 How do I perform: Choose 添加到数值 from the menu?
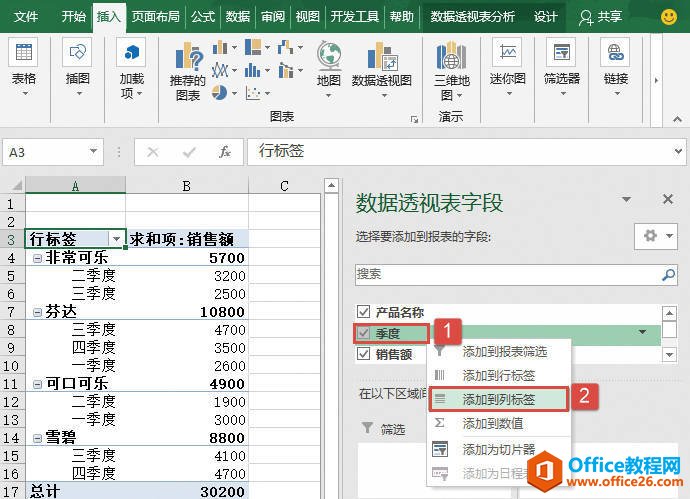tap(499, 423)
